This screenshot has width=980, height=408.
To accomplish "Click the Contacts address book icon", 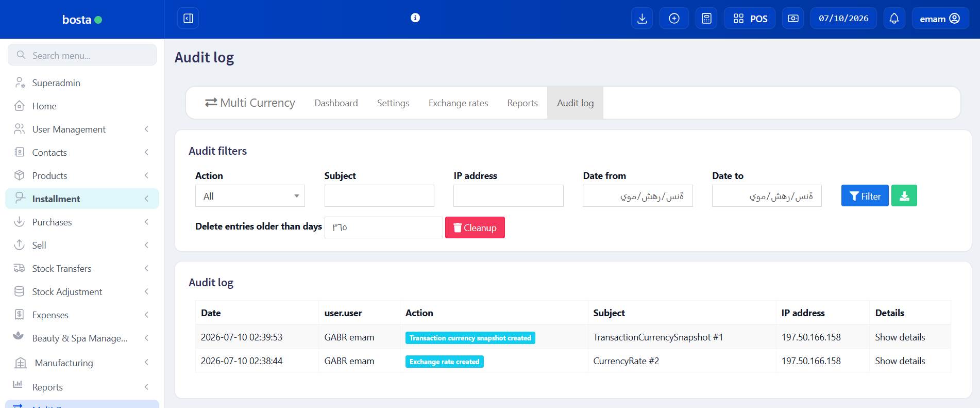I will (20, 152).
